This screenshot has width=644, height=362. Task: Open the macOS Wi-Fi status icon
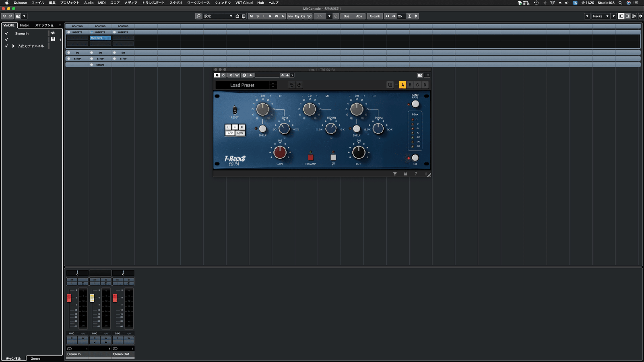tap(552, 3)
